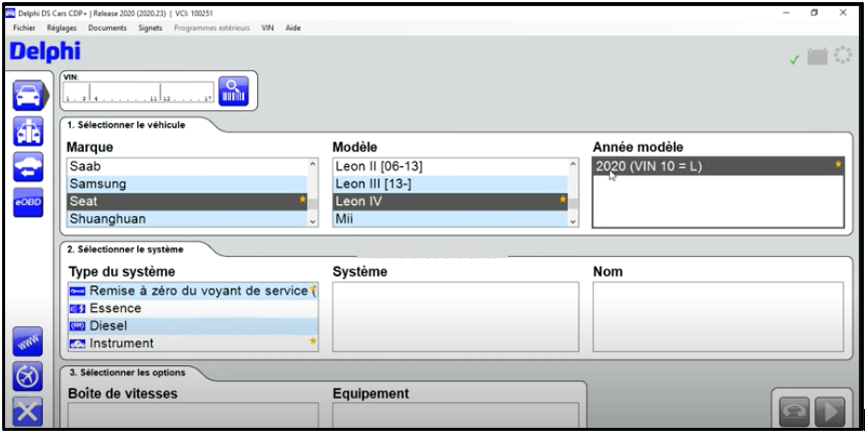Open the vehicle selection sidebar icon
866x432 pixels.
(x=28, y=96)
